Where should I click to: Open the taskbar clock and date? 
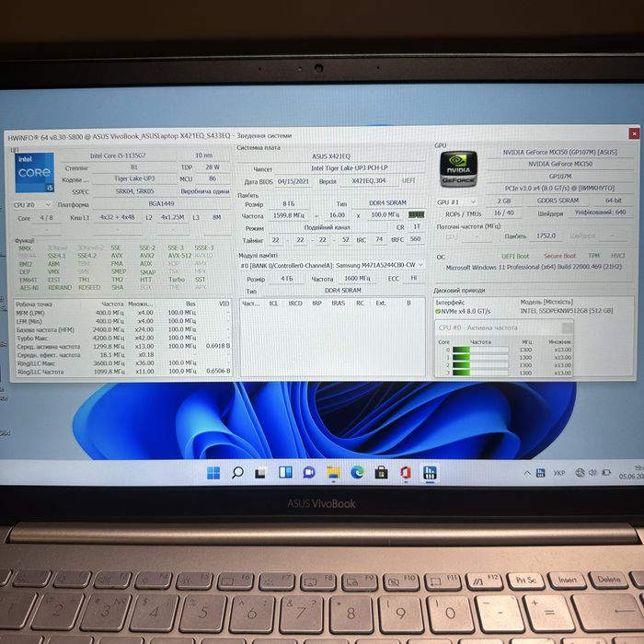[x=631, y=472]
